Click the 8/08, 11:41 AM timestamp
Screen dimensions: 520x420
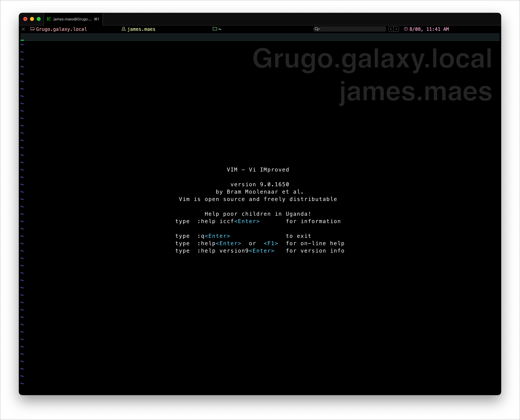[x=429, y=29]
